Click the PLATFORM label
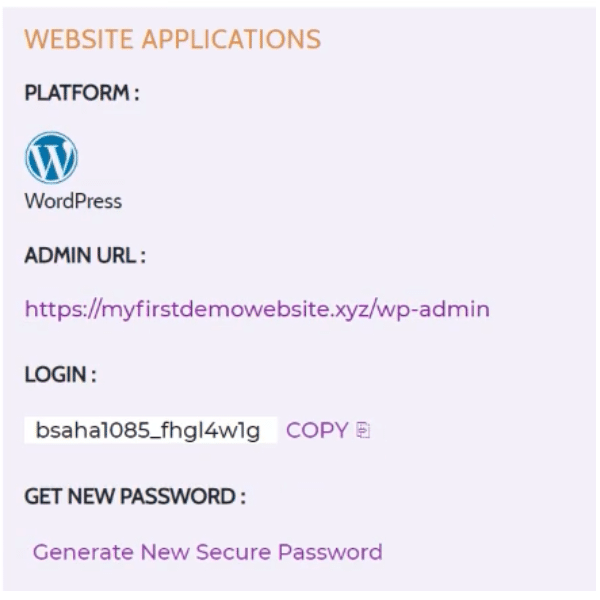This screenshot has width=600, height=600. click(82, 93)
